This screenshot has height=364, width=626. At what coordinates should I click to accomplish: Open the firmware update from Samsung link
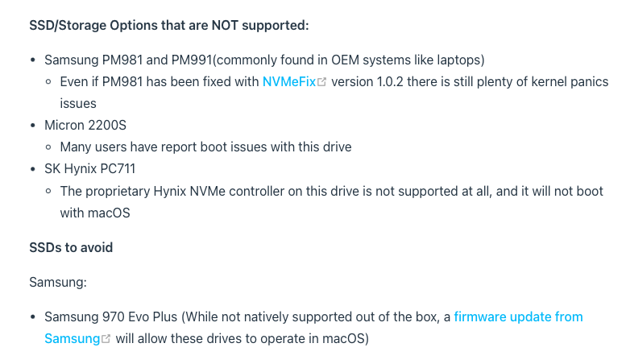tap(518, 317)
